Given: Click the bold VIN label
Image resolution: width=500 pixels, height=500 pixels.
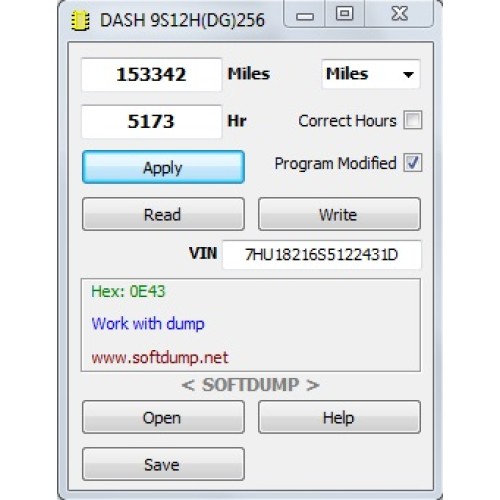Looking at the screenshot, I should 203,253.
